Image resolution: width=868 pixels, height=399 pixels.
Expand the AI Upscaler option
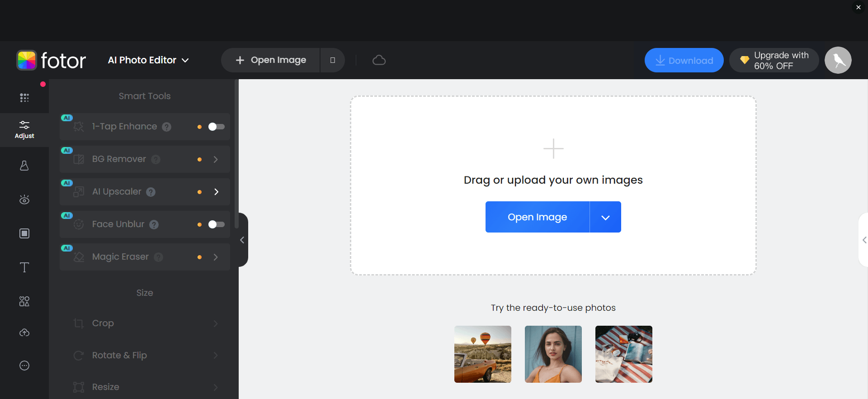tap(216, 192)
